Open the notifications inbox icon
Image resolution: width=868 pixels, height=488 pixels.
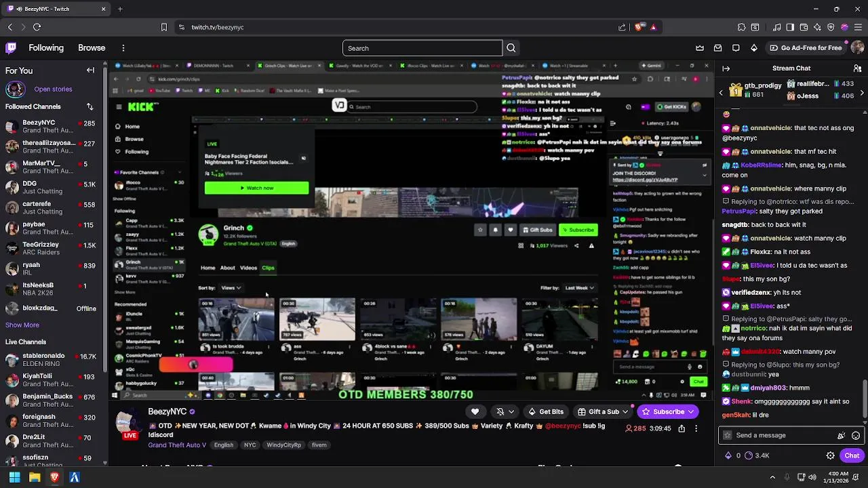718,48
